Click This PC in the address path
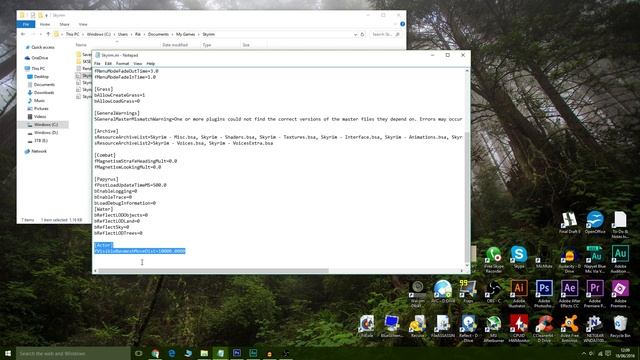Screen dimensions: 640x360 point(72,34)
